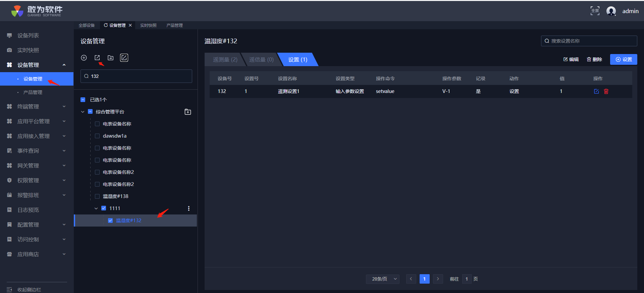The image size is (644, 293).
Task: Click the blue 设置 add button
Action: pyautogui.click(x=624, y=59)
